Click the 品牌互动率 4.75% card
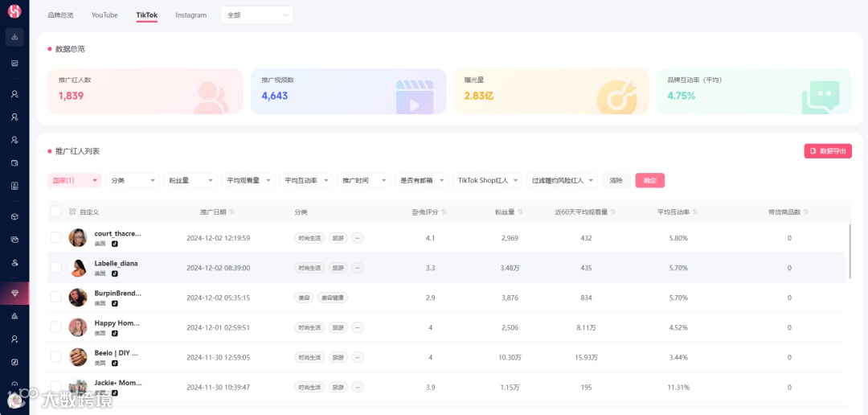The width and height of the screenshot is (868, 415). (x=754, y=92)
